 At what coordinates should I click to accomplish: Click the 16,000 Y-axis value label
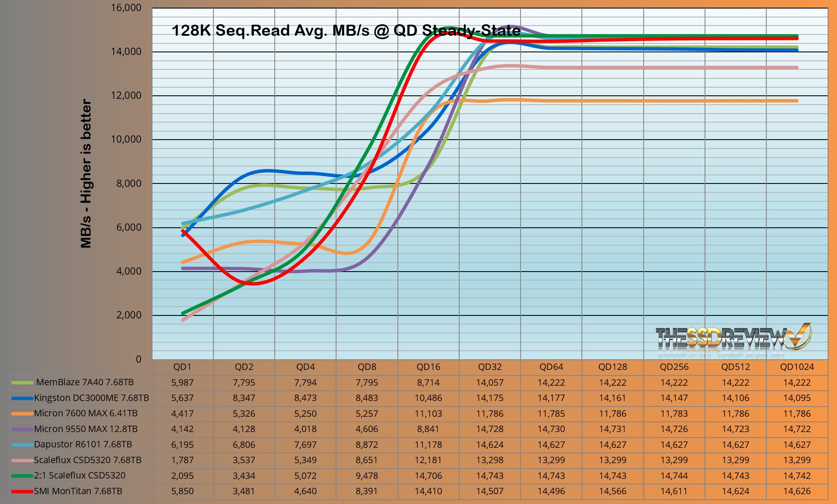pyautogui.click(x=126, y=8)
